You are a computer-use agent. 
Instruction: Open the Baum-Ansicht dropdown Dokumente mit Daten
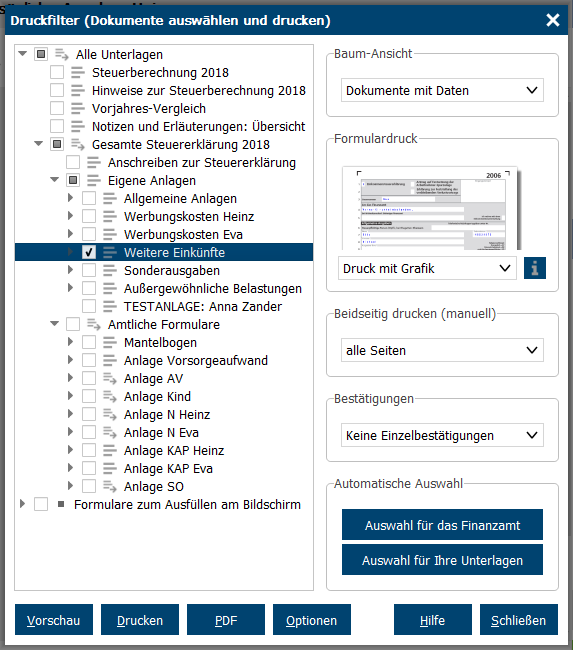(442, 90)
